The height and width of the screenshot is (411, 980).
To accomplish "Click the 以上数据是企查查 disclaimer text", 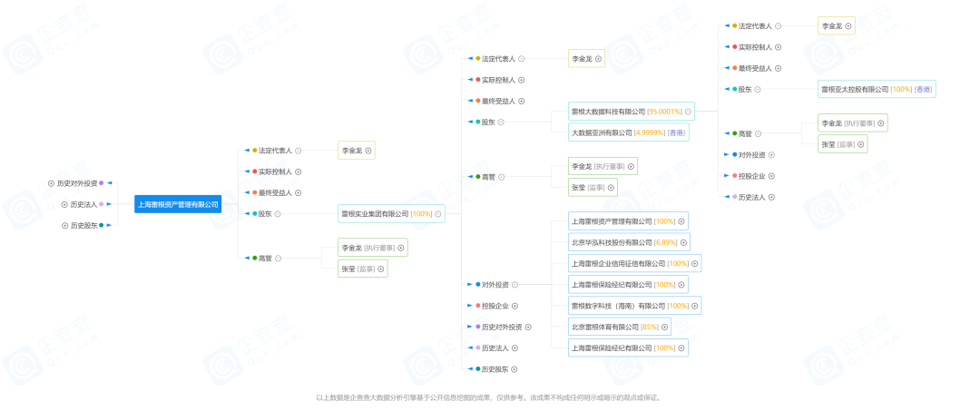I will click(489, 397).
